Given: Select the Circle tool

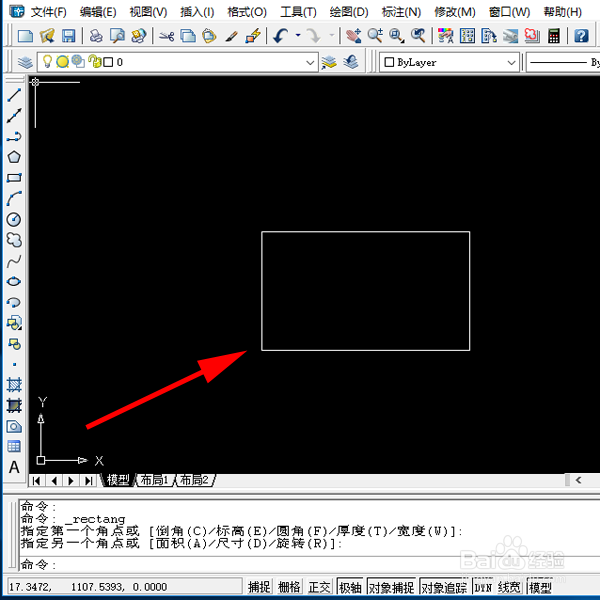Looking at the screenshot, I should click(14, 219).
